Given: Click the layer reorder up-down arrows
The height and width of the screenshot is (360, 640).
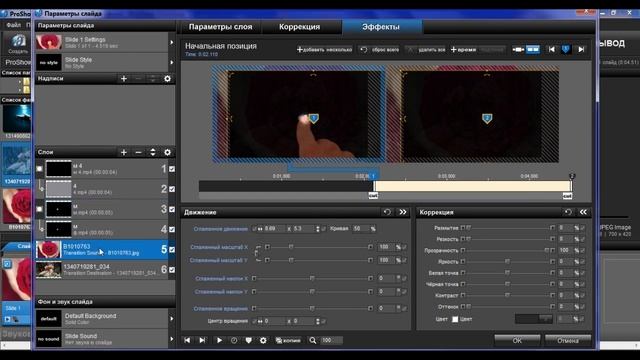Looking at the screenshot, I should click(x=153, y=152).
